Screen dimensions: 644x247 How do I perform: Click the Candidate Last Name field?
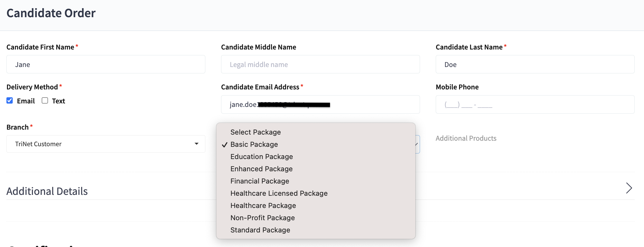point(535,64)
